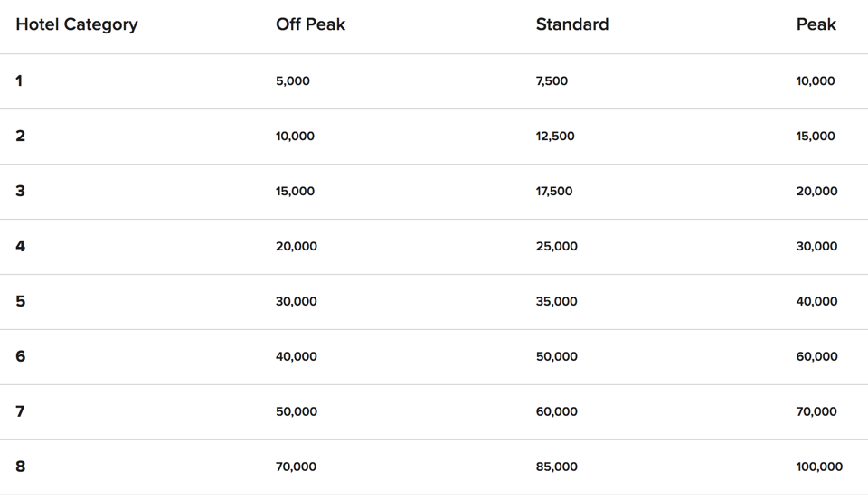Screen dimensions: 868x500
Task: Select the Standard column header
Action: coord(571,24)
